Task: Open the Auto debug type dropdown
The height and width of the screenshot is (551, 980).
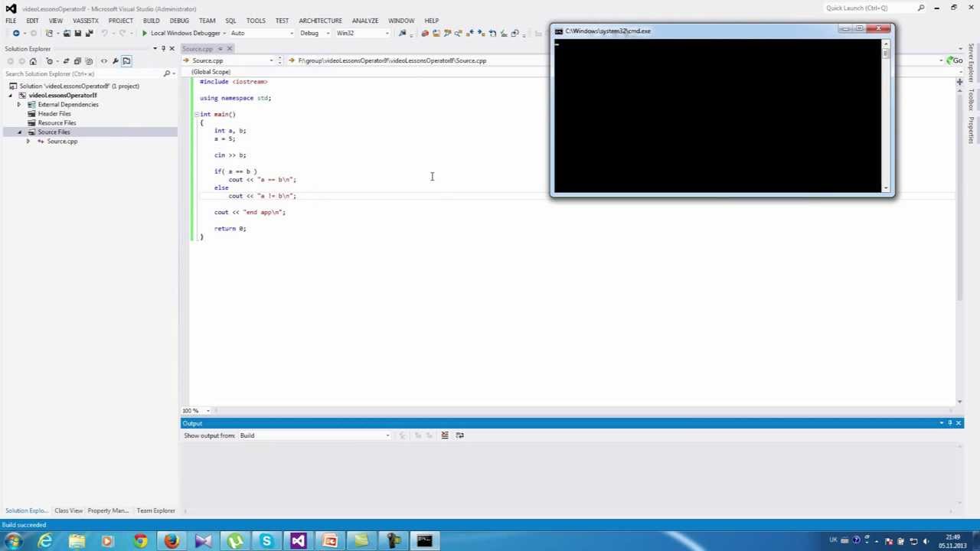Action: click(x=261, y=33)
